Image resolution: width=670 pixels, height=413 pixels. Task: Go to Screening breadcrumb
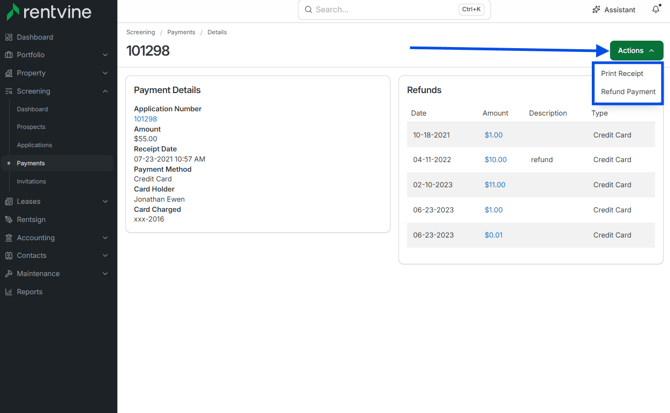[x=141, y=32]
